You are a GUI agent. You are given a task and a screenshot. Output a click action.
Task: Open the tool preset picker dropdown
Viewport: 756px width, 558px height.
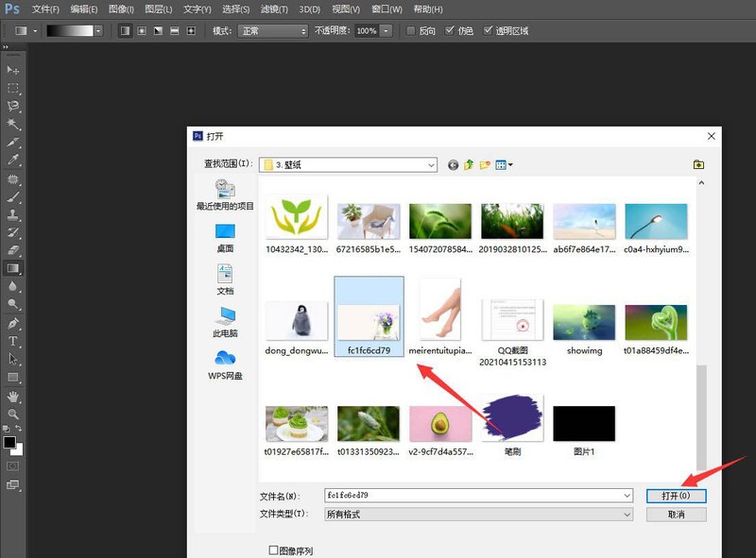point(35,31)
